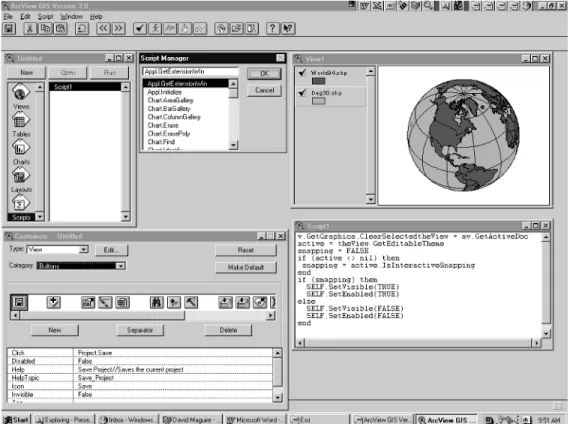Image resolution: width=570 pixels, height=424 pixels.
Task: Click the View1 legend scroll down arrow
Action: [370, 199]
